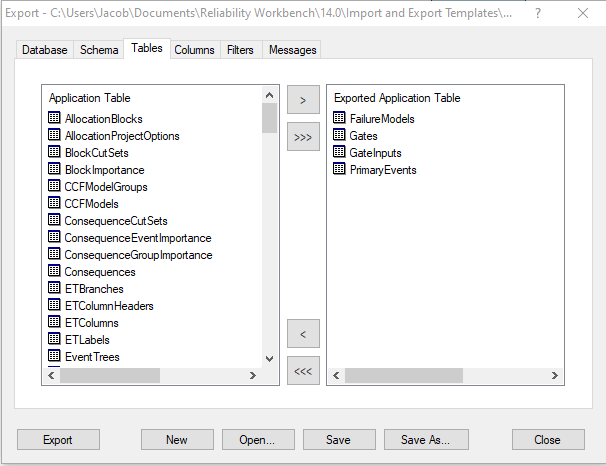This screenshot has width=606, height=466.
Task: Select Gates in the exported tables list
Action: coord(363,136)
